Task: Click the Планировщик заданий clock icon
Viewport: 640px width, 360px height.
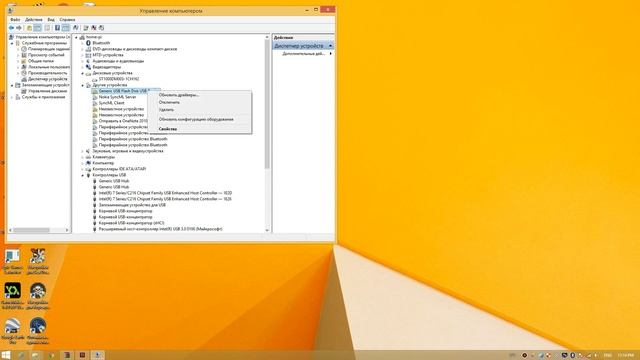Action: (24, 49)
